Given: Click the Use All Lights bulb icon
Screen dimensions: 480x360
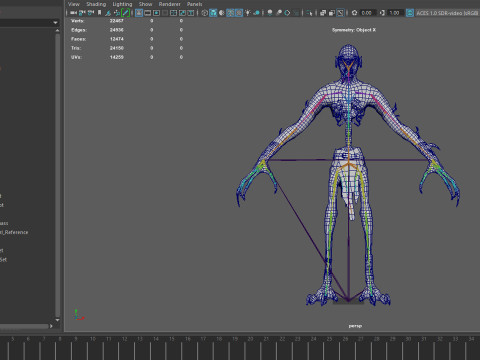Looking at the screenshot, I should (x=248, y=13).
